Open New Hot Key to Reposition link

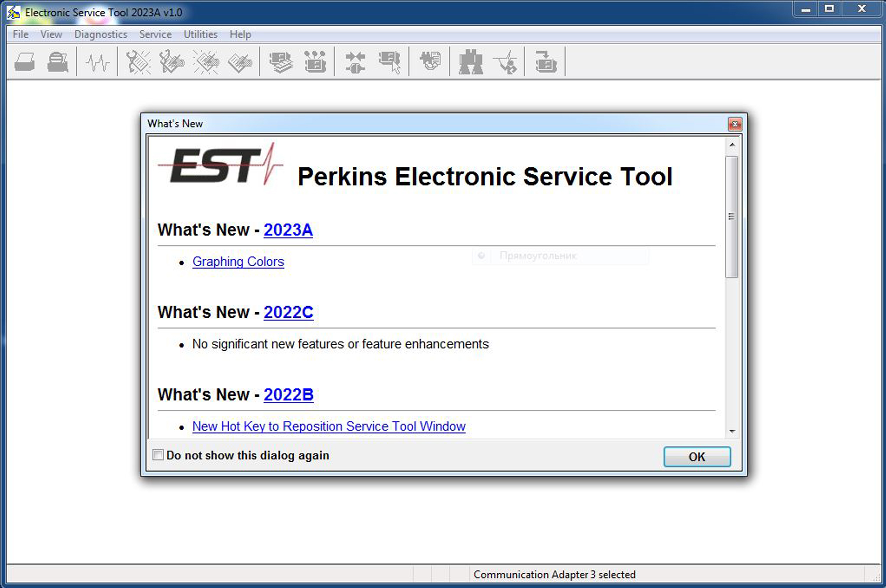[x=329, y=426]
